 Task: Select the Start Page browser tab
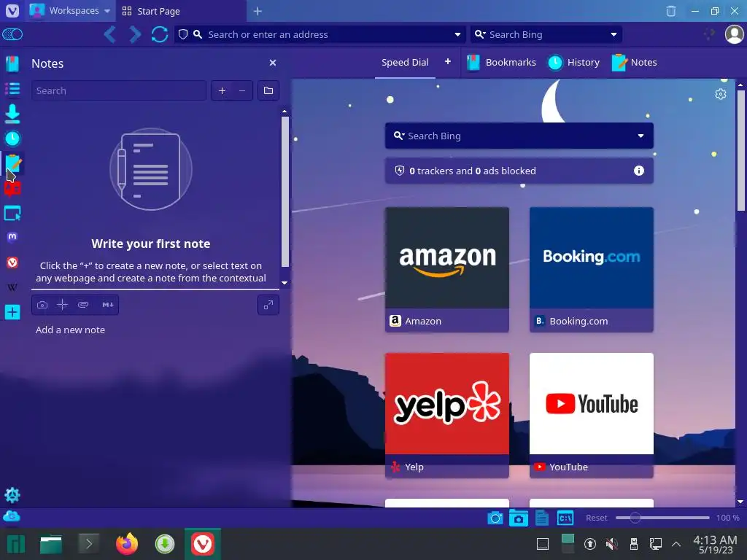tap(181, 11)
